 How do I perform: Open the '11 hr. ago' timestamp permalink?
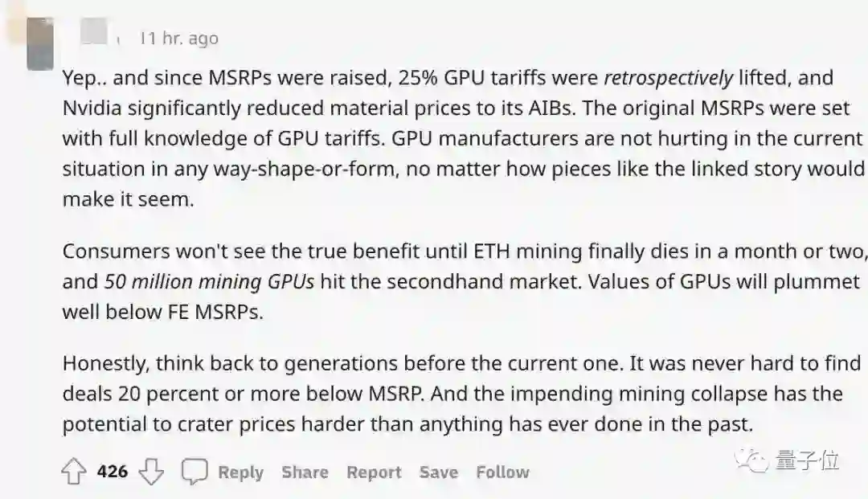[x=178, y=38]
